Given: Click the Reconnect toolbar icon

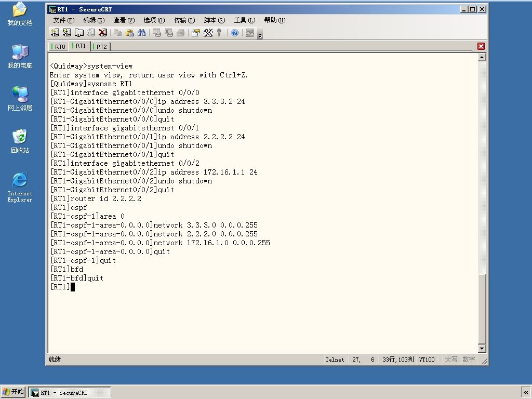Looking at the screenshot, I should 90,33.
